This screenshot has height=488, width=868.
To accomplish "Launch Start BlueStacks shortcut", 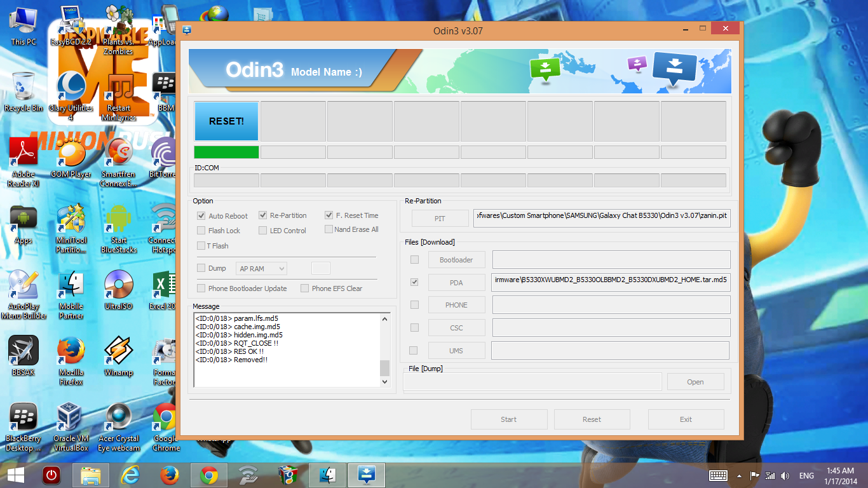I will [119, 229].
